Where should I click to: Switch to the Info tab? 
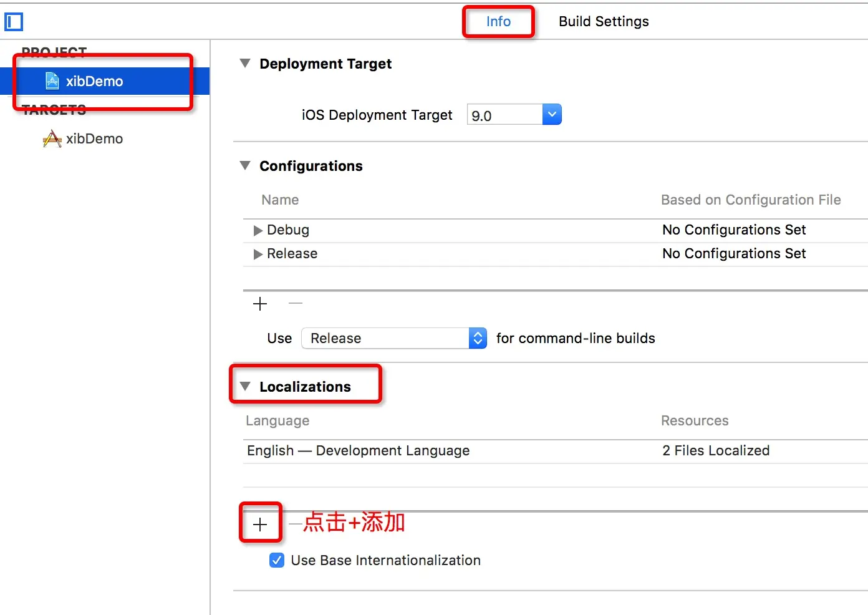pos(498,21)
